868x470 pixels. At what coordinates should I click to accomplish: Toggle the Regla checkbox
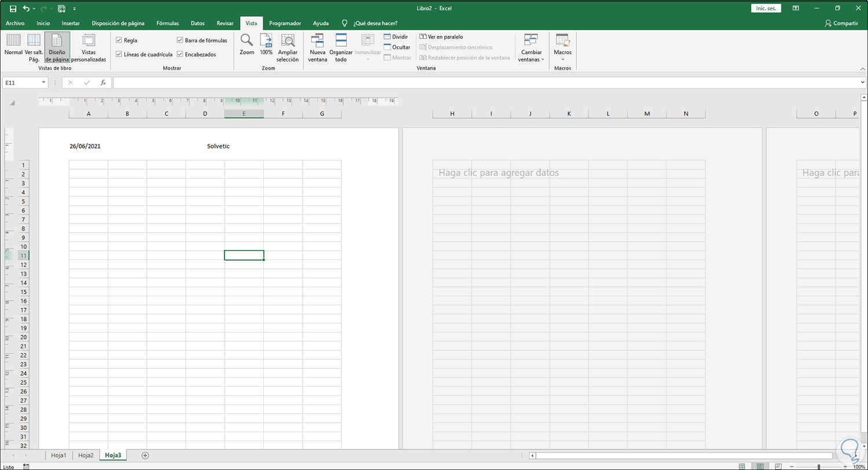tap(119, 40)
